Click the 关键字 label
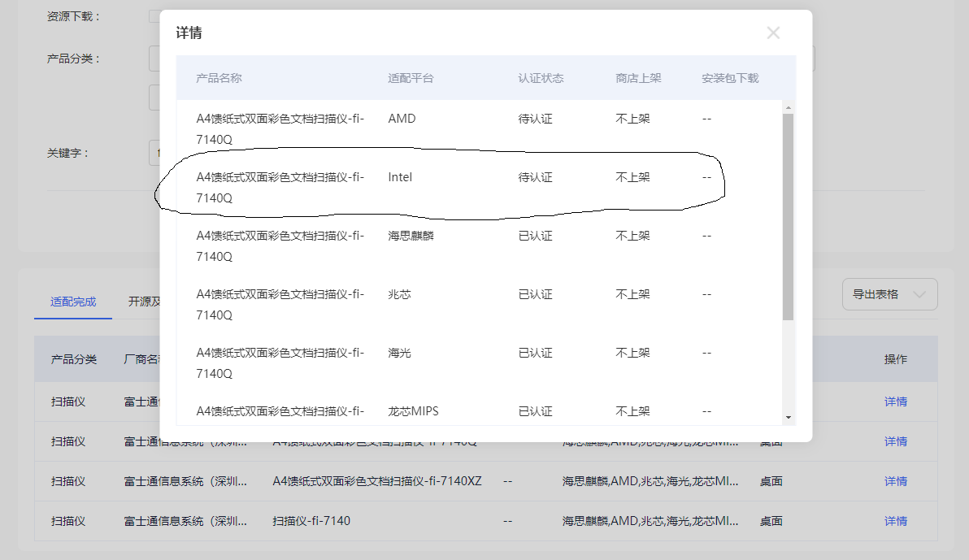The width and height of the screenshot is (969, 560). pos(67,153)
